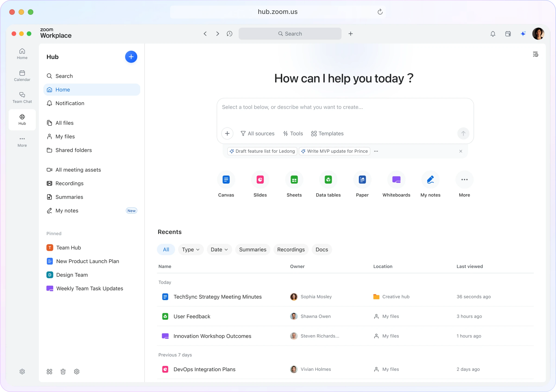Click Draft feature list for Ledong suggestion
The image size is (556, 392).
tap(262, 151)
